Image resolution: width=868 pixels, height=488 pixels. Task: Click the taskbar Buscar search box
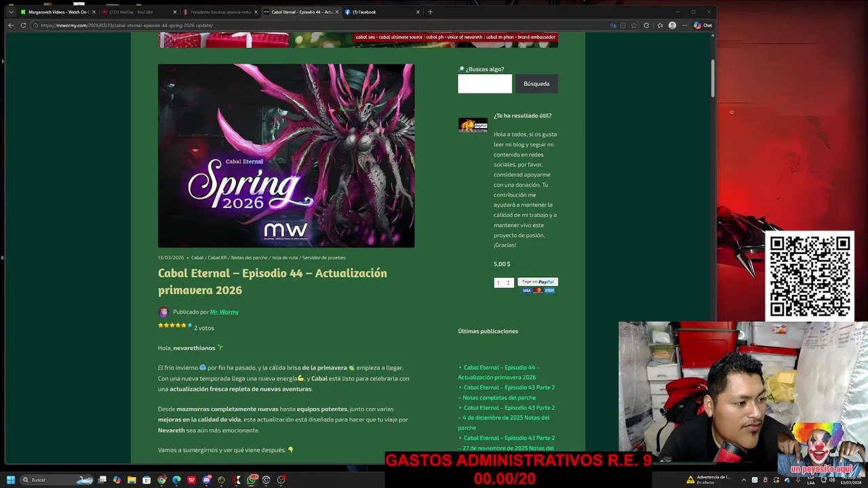tap(57, 480)
